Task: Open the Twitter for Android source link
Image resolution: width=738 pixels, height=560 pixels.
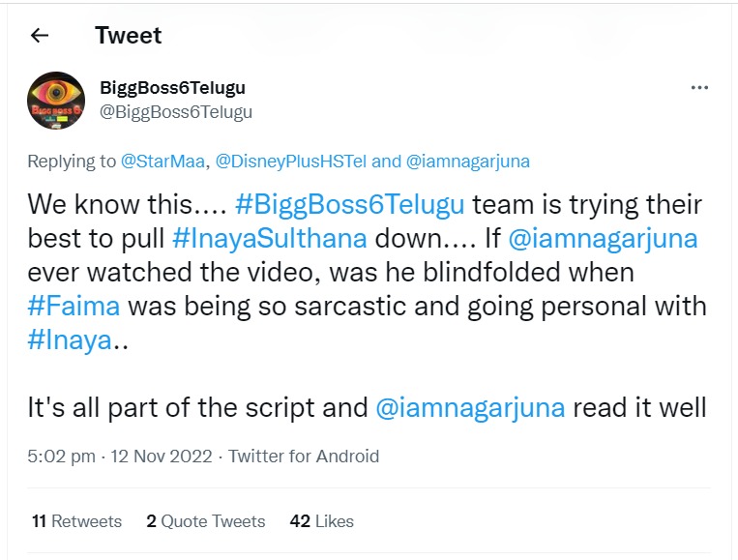Action: (x=304, y=457)
